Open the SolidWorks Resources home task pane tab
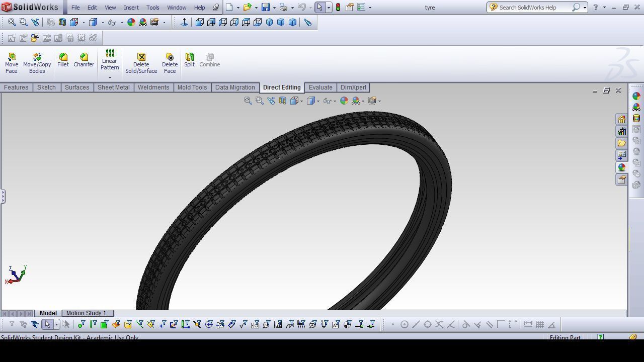This screenshot has height=362, width=644. [622, 119]
